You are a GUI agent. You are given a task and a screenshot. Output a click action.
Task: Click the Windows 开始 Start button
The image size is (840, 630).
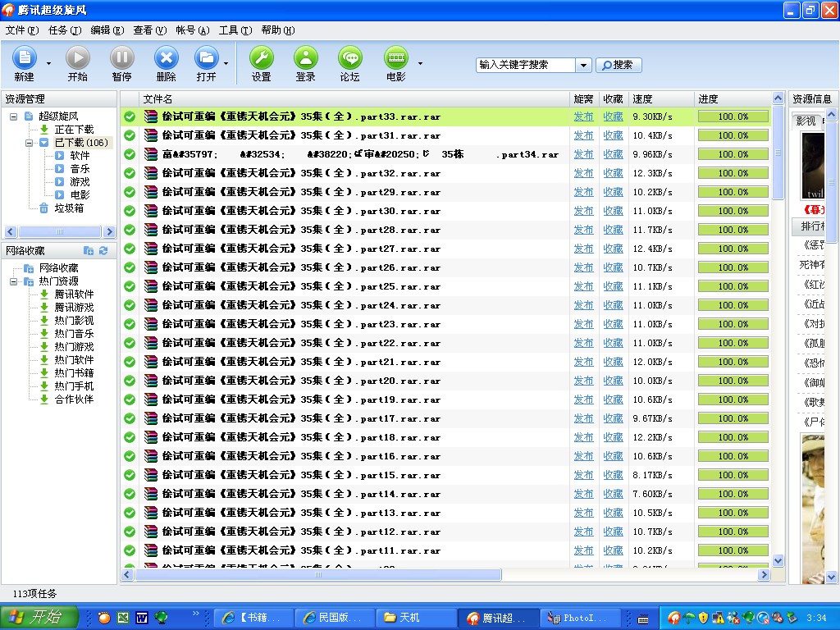[39, 618]
